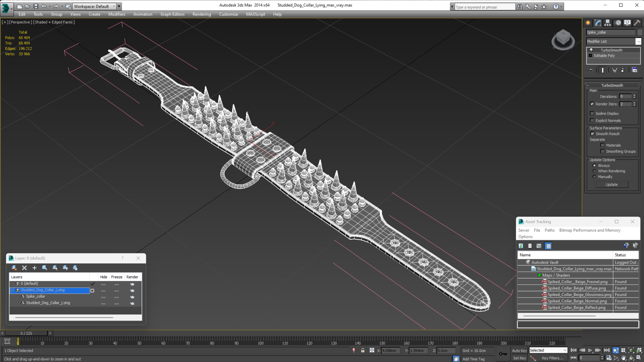Viewport: 644px width, 362px height.
Task: Click the Selection Lock toggle icon
Action: tap(363, 350)
